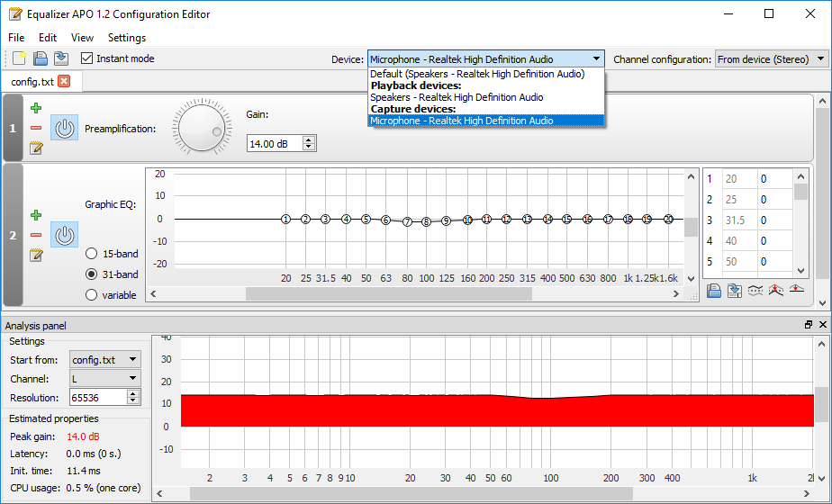Click the frequency cell showing 50
The height and width of the screenshot is (504, 832).
739,262
